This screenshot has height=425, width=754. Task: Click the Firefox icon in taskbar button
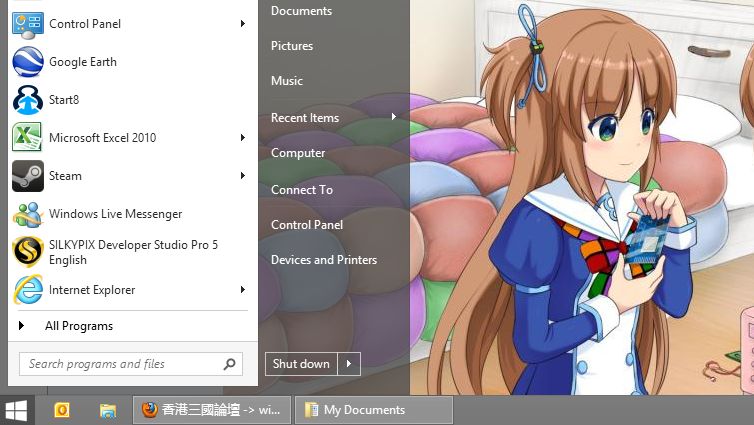point(150,410)
